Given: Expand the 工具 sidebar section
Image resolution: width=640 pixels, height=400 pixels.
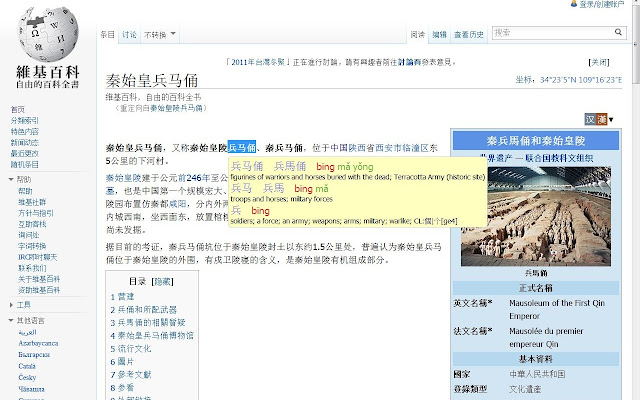Looking at the screenshot, I should 11,304.
